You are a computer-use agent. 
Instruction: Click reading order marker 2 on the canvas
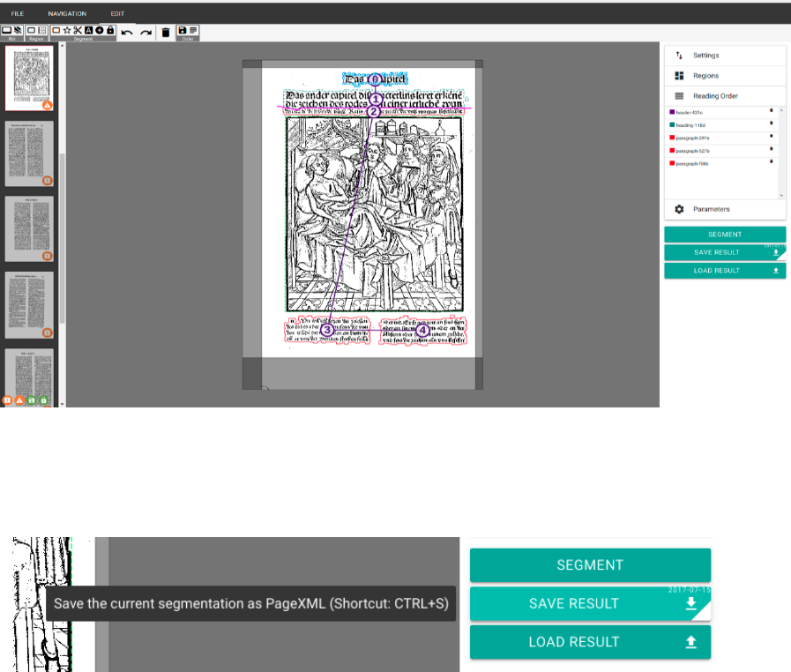pyautogui.click(x=373, y=111)
